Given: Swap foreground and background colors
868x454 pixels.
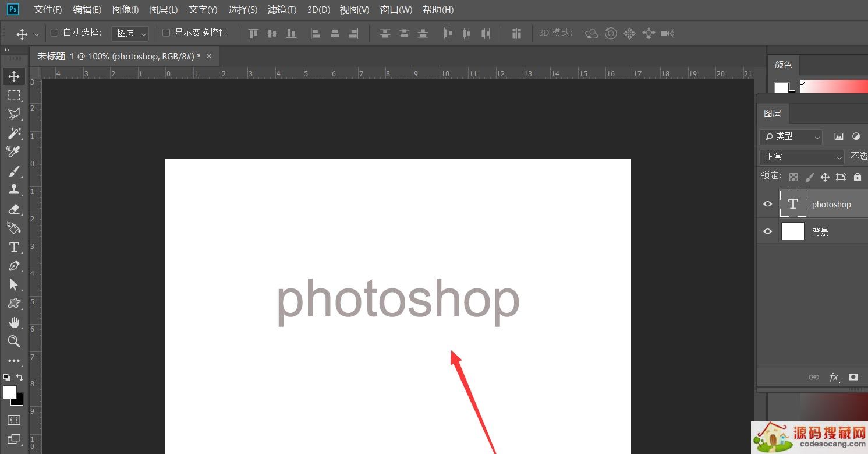Looking at the screenshot, I should pos(20,378).
